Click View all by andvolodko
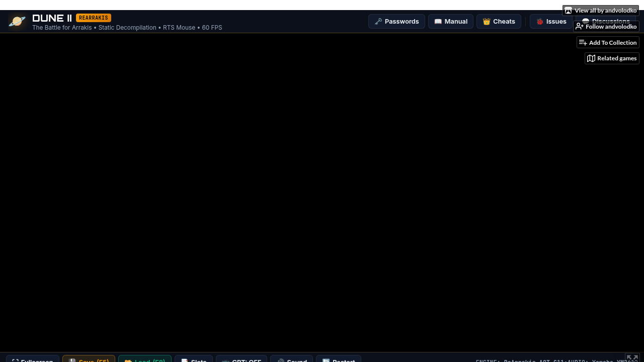The height and width of the screenshot is (362, 644). click(601, 11)
